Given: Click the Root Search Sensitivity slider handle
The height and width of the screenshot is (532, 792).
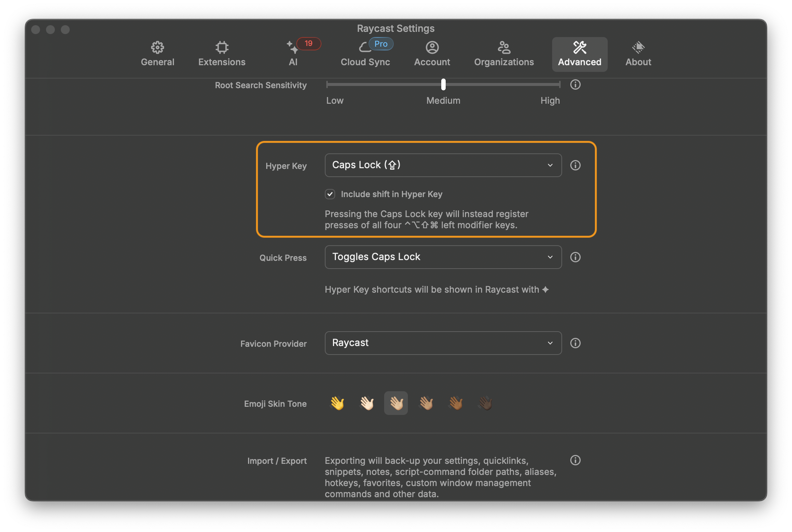Looking at the screenshot, I should tap(443, 84).
